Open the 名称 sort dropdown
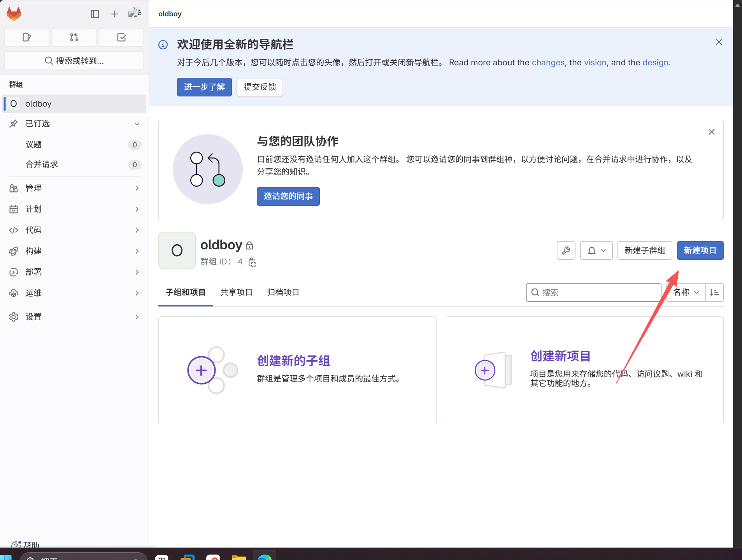742x560 pixels. (686, 292)
